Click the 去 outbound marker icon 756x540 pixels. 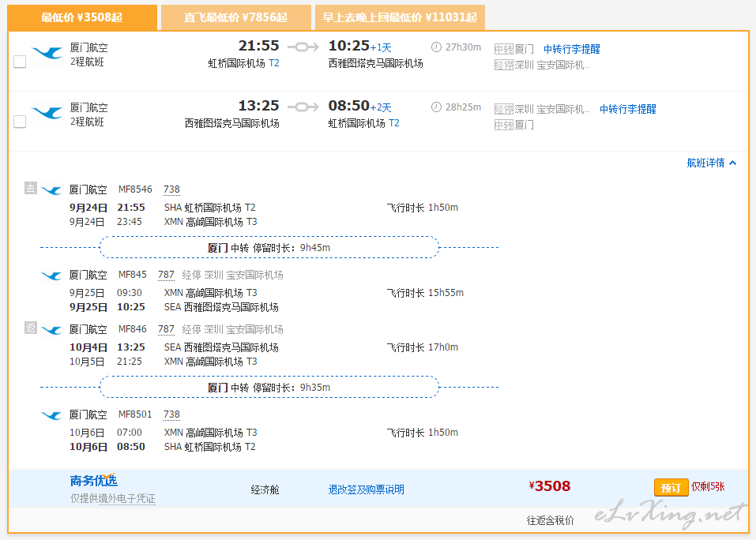tap(30, 188)
